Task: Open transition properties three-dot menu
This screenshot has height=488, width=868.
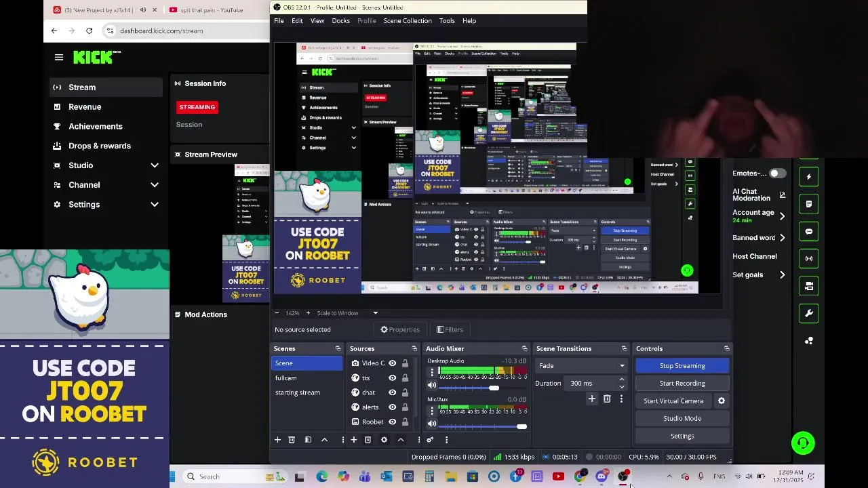Action: pos(621,399)
